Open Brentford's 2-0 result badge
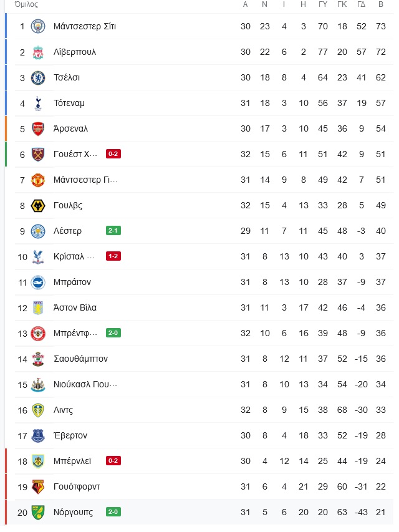 pos(113,333)
